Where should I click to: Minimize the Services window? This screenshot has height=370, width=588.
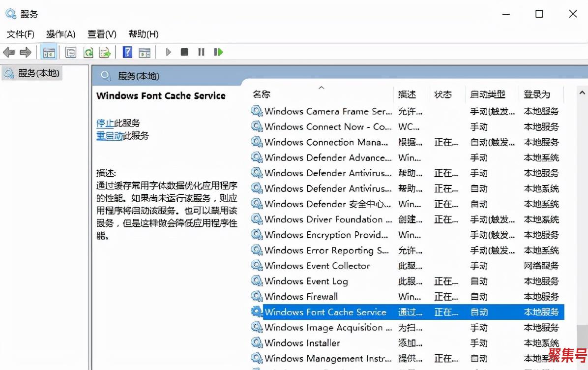[x=506, y=14]
